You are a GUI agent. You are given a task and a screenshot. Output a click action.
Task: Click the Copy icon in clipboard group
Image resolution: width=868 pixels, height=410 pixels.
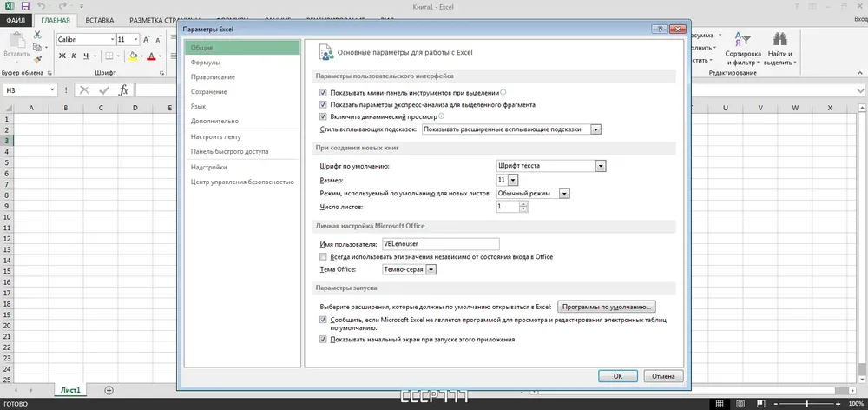pyautogui.click(x=37, y=47)
